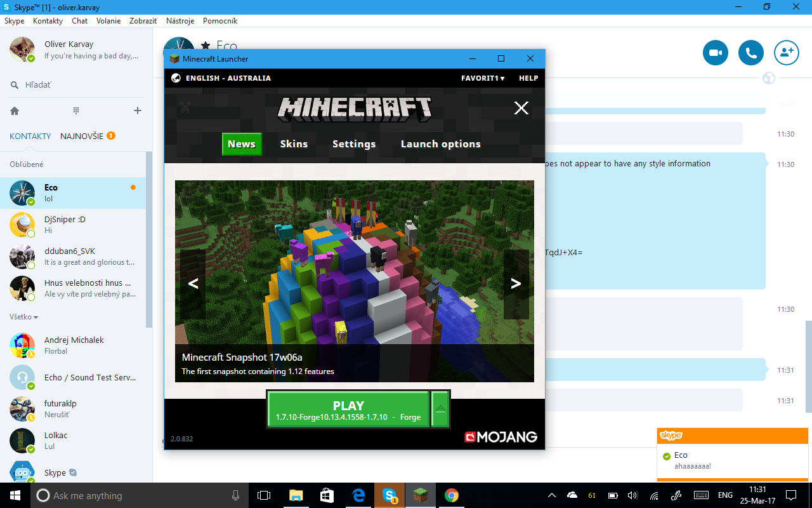Show the previous Minecraft news slide
This screenshot has width=812, height=508.
193,284
